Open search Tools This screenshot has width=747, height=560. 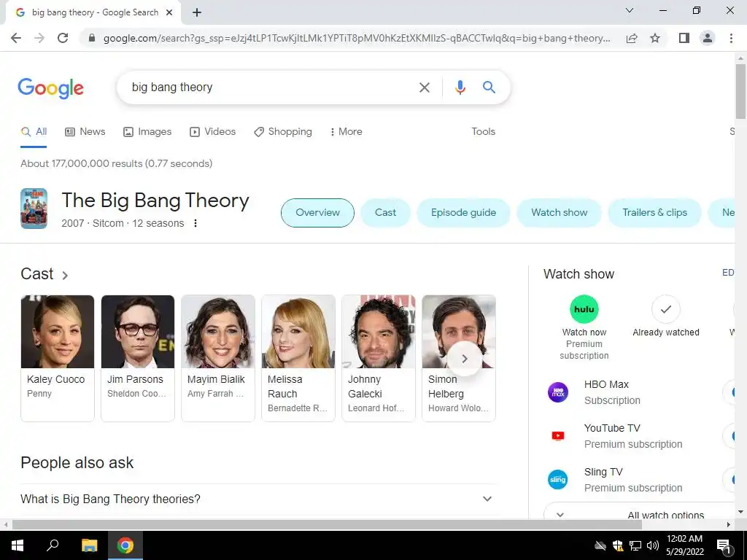[483, 132]
